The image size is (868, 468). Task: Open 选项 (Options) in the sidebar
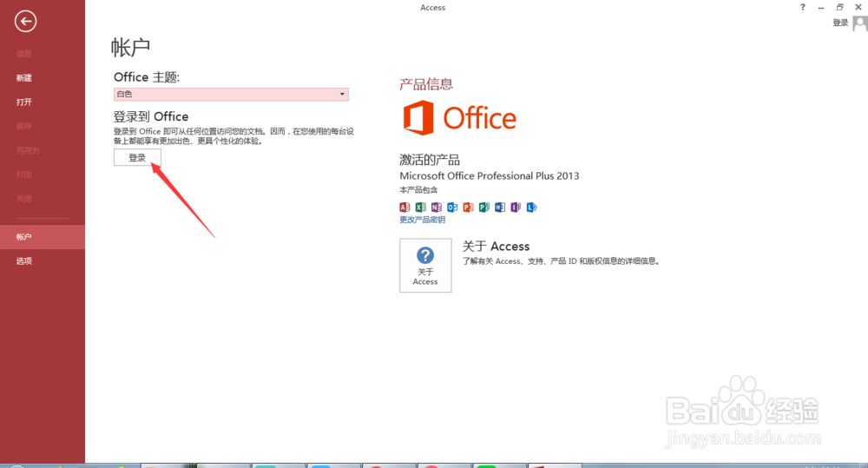(x=23, y=261)
